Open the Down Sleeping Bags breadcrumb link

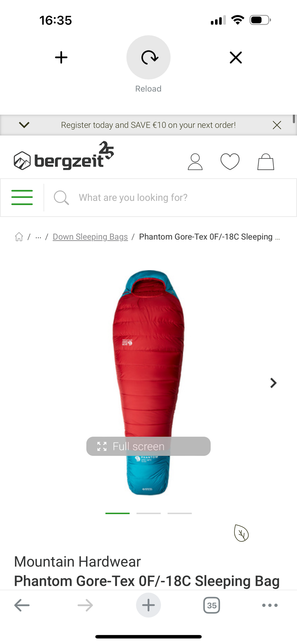[90, 237]
